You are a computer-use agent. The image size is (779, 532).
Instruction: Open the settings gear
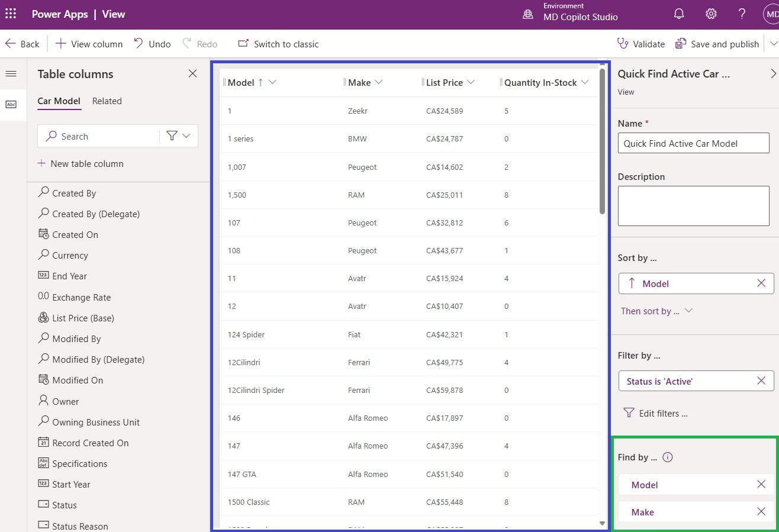pos(711,14)
